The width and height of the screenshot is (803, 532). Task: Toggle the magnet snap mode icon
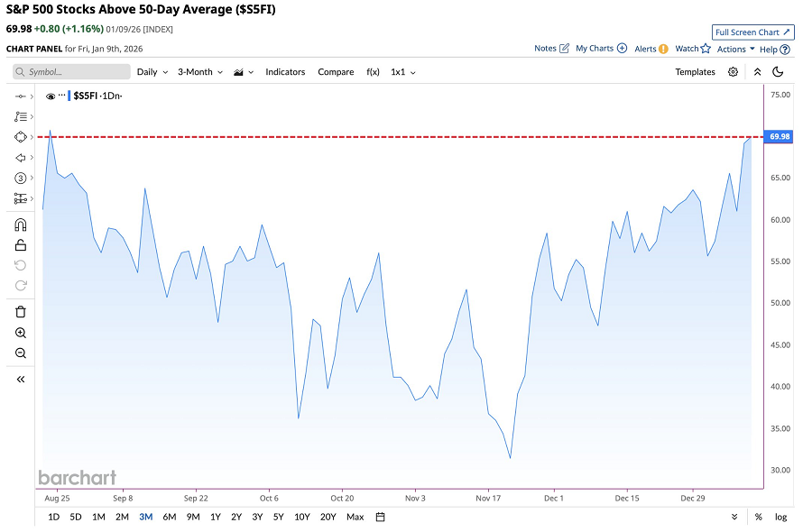point(21,225)
